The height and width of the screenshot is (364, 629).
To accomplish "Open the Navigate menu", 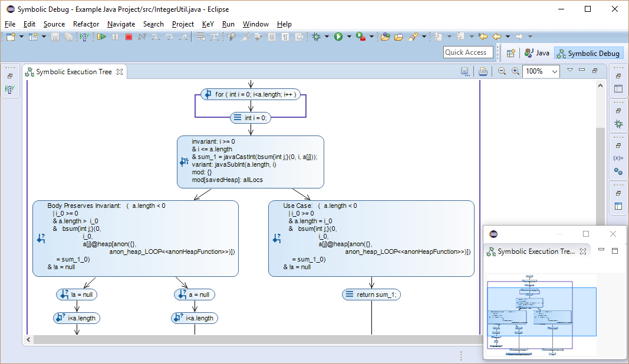I will pos(121,24).
